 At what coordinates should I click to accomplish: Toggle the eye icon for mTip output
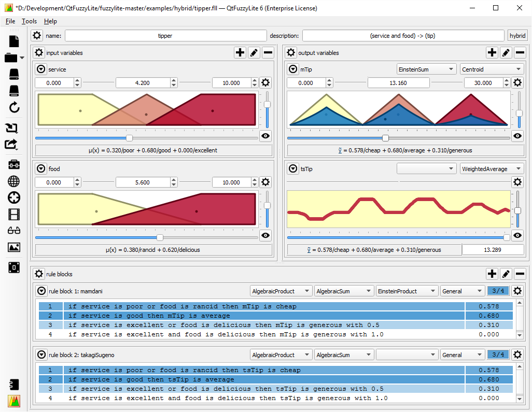click(x=517, y=136)
